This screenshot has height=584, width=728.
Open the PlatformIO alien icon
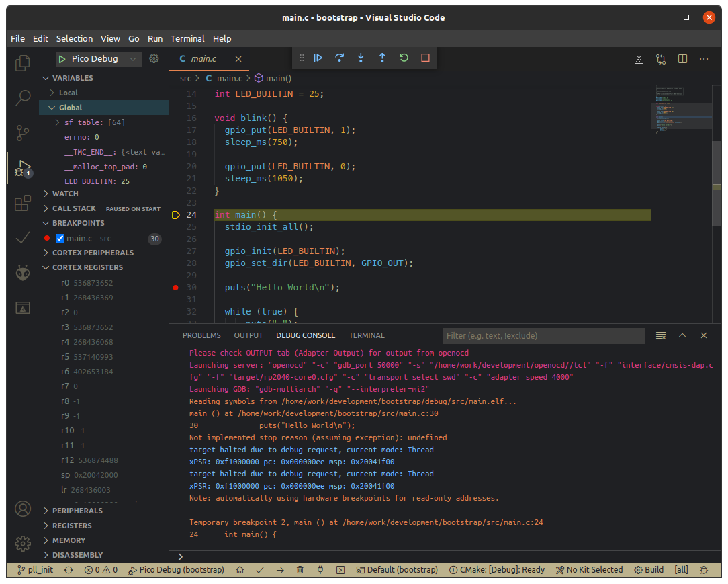23,273
